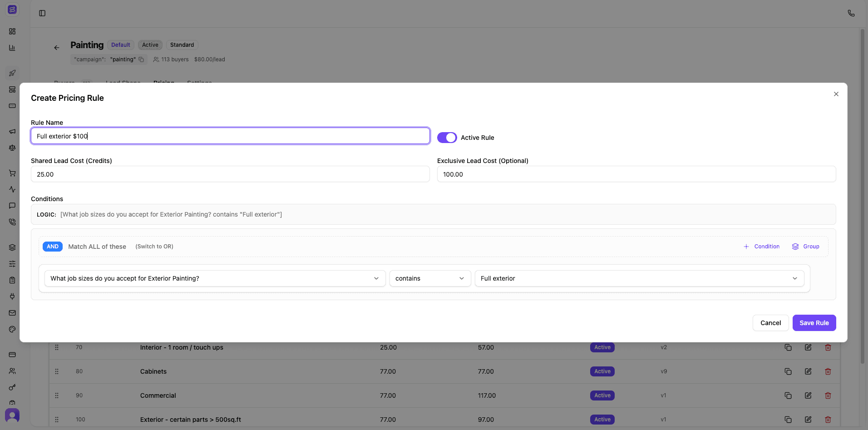Open the sliders settings icon in sidebar
868x430 pixels.
[12, 264]
